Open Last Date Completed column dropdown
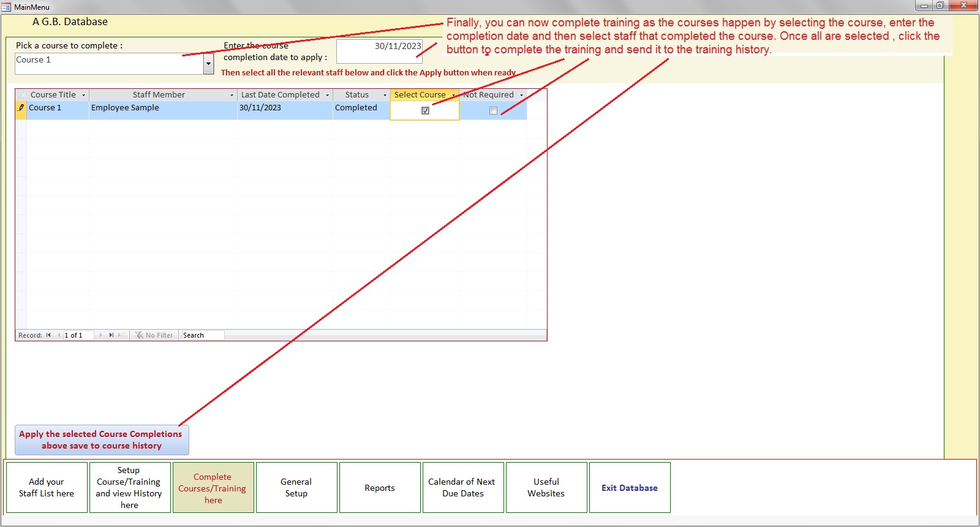The image size is (980, 527). [x=327, y=95]
